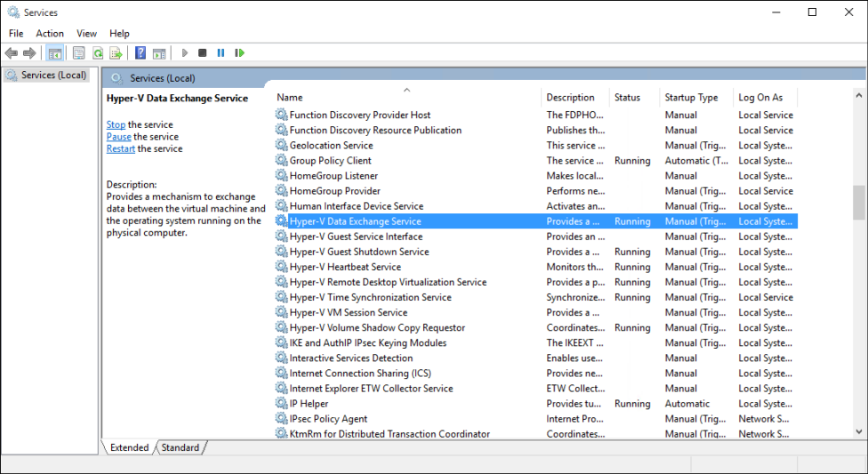This screenshot has width=868, height=474.
Task: Sort by the Description column header
Action: coord(575,98)
